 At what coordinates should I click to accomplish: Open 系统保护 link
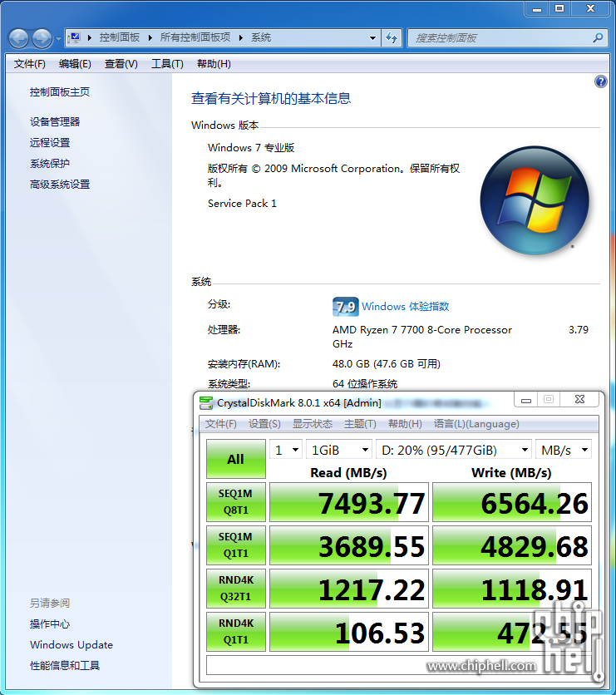pyautogui.click(x=50, y=164)
